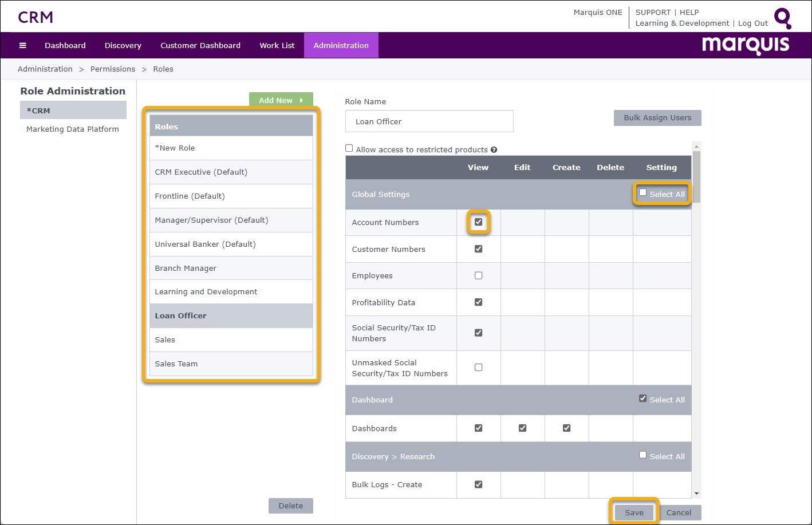Viewport: 812px width, 525px height.
Task: Open the Dashboard nav tab
Action: coord(65,45)
